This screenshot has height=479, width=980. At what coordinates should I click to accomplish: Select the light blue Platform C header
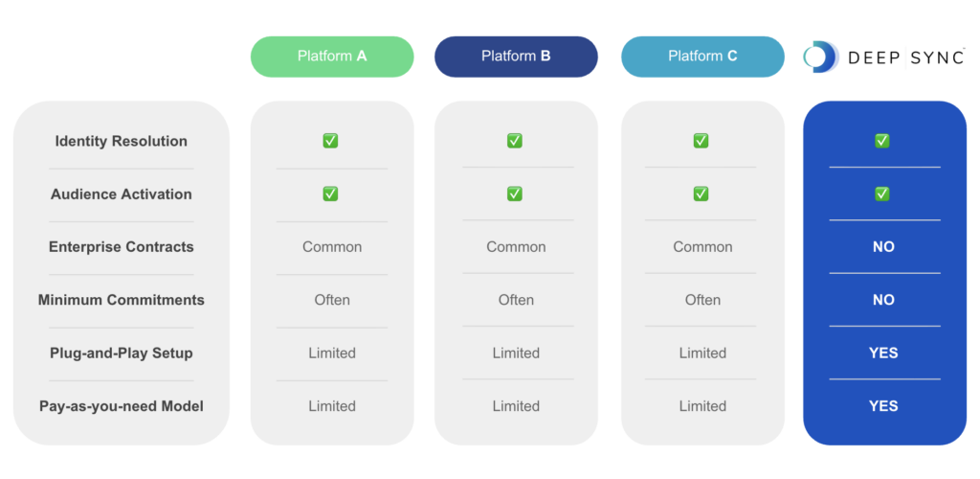(702, 57)
